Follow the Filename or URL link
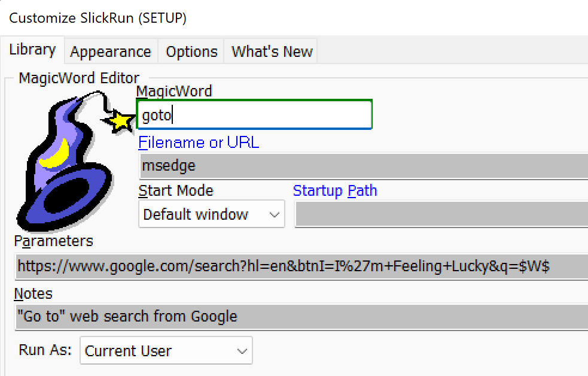The width and height of the screenshot is (588, 376). [x=199, y=142]
